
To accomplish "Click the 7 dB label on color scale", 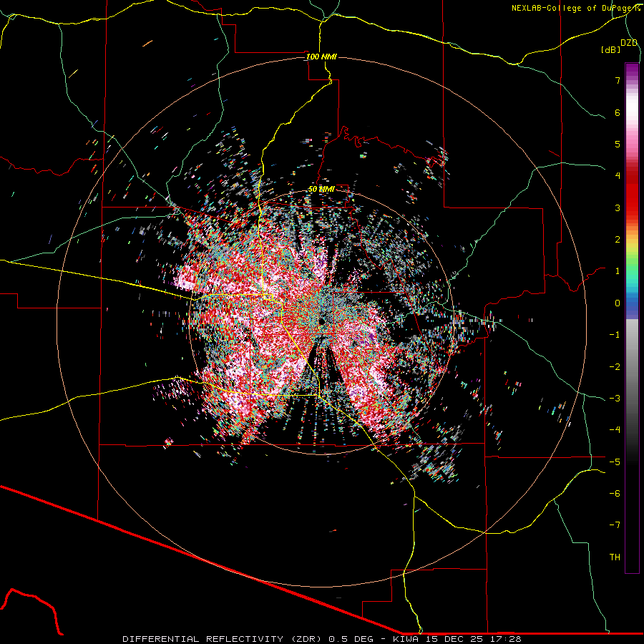I will (x=618, y=80).
